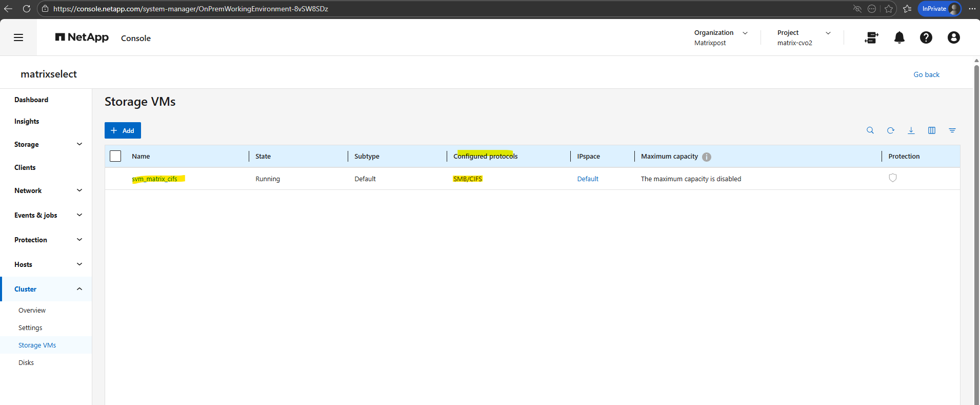The image size is (980, 405).
Task: Open the Dashboard sidebar item
Action: (31, 100)
